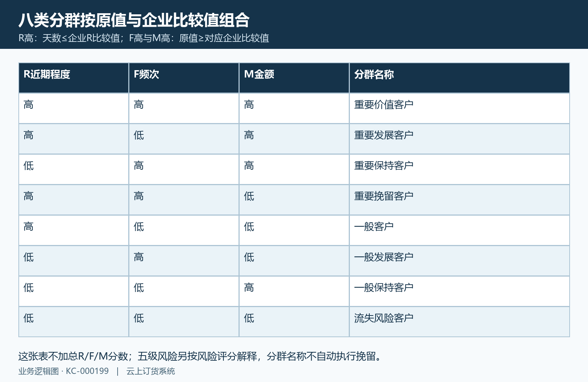Screen dimensions: 588x382
Task: Click the title 八类分群按原值与企业比较值组合
Action: coord(134,20)
